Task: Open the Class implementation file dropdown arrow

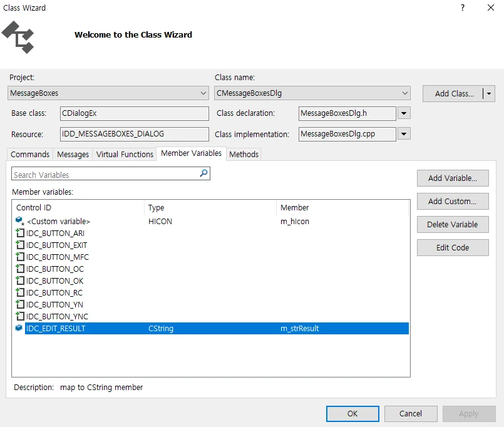Action: tap(404, 134)
